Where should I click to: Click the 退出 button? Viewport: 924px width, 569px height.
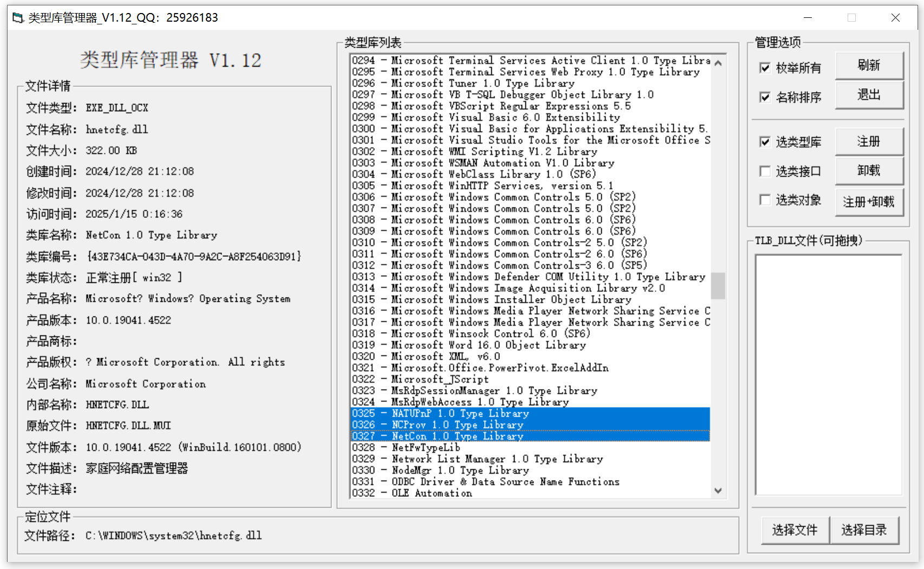coord(869,95)
